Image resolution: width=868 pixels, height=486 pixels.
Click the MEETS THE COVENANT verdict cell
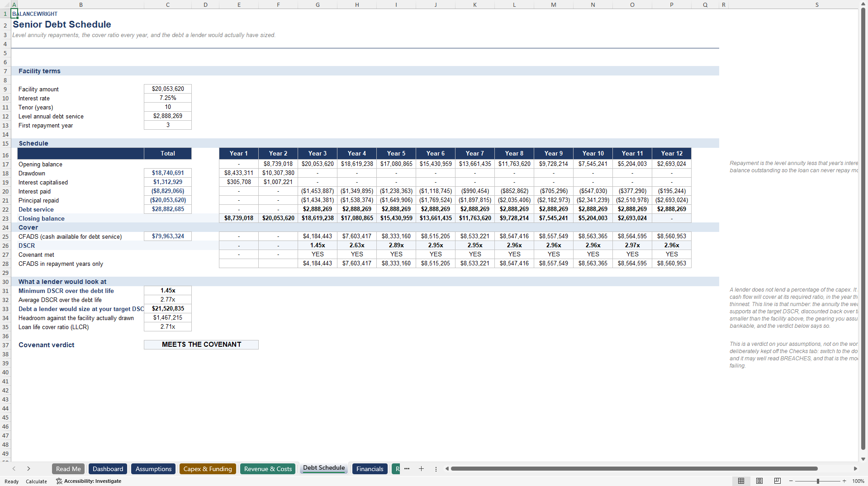[201, 344]
